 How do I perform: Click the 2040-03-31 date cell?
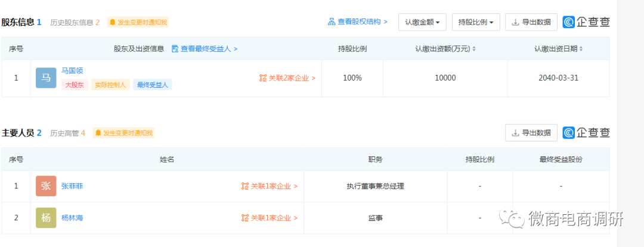(x=559, y=78)
